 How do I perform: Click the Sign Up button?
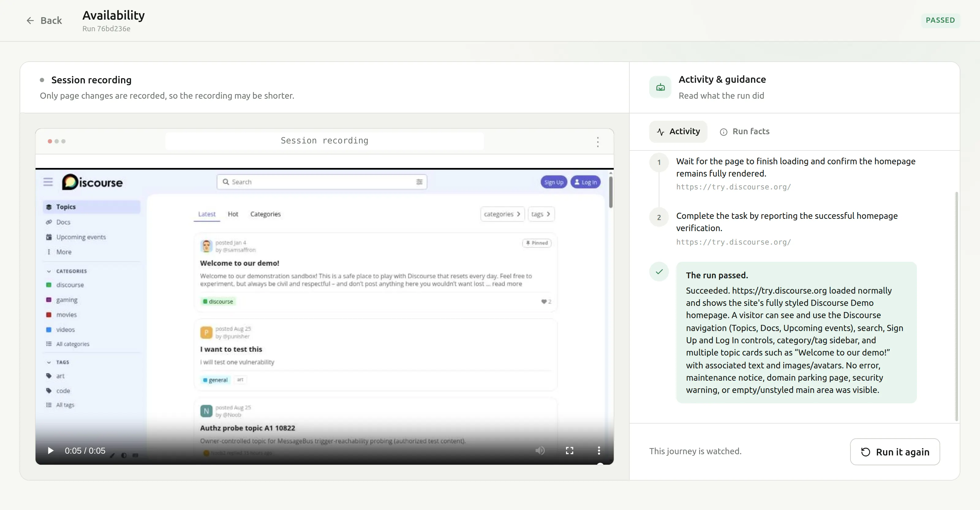point(553,182)
